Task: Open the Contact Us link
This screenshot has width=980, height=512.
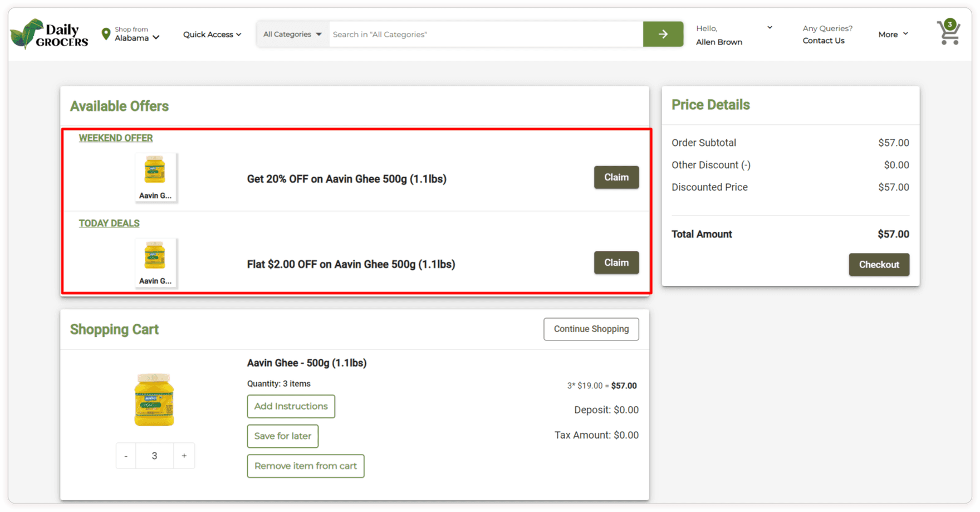Action: [824, 41]
